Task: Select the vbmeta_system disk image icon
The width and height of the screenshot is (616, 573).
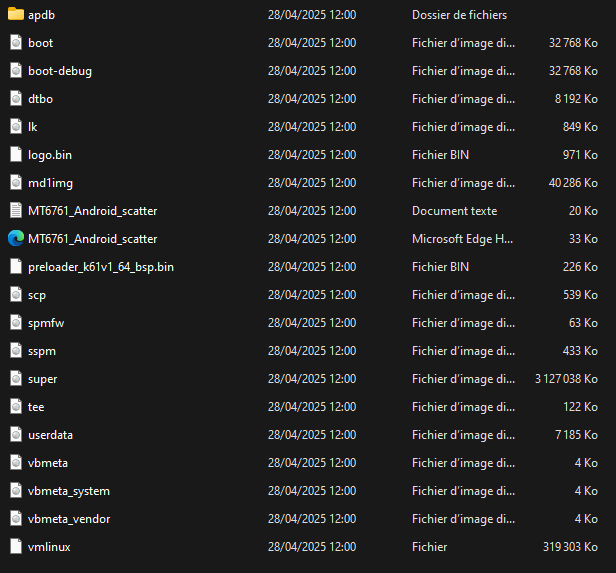Action: point(16,491)
